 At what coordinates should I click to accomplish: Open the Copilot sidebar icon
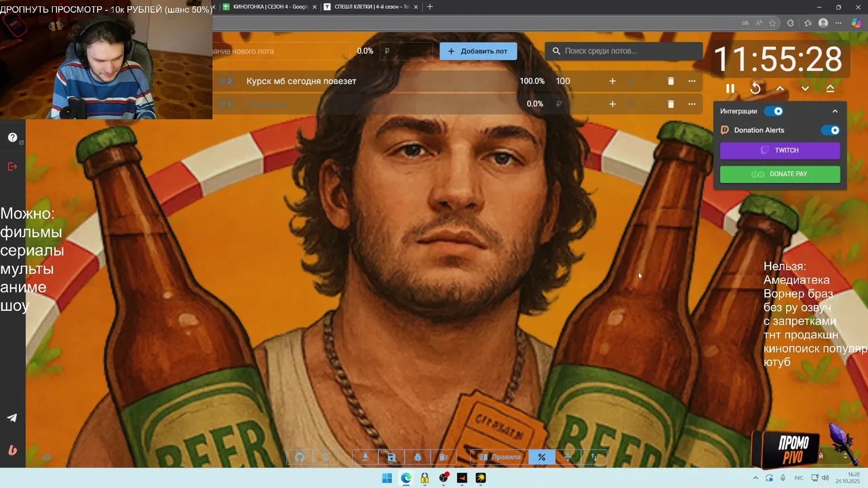[856, 23]
